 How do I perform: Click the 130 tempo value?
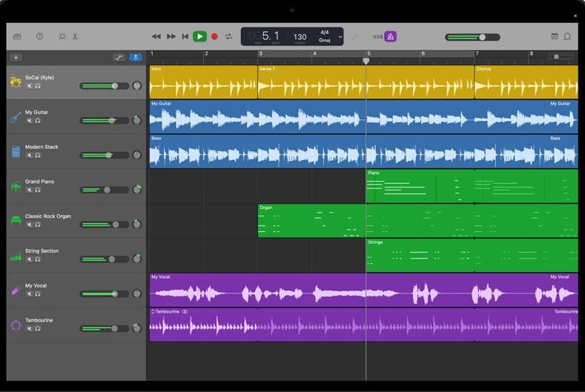point(300,36)
